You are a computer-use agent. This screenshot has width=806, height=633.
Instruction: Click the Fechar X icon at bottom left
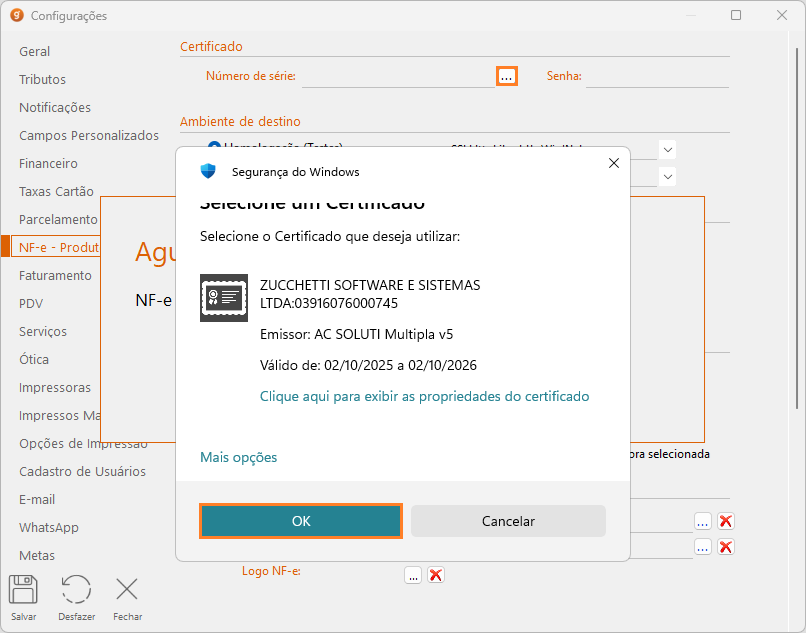coord(127,590)
